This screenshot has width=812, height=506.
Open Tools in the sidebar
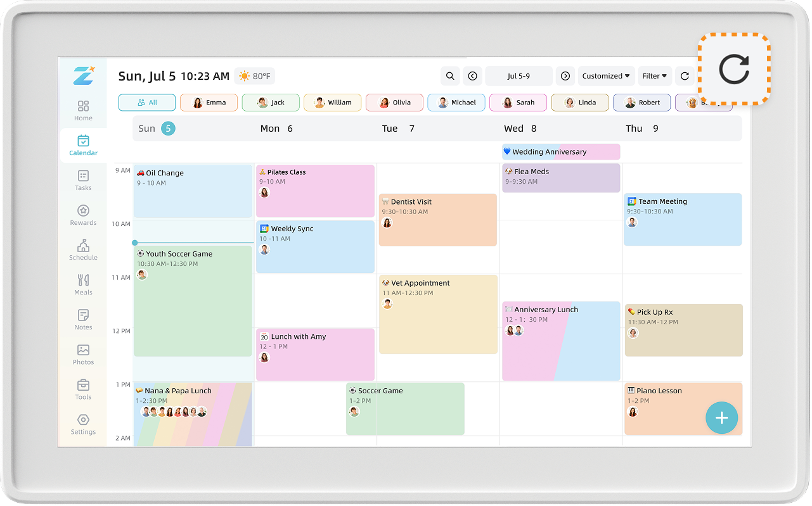[83, 389]
